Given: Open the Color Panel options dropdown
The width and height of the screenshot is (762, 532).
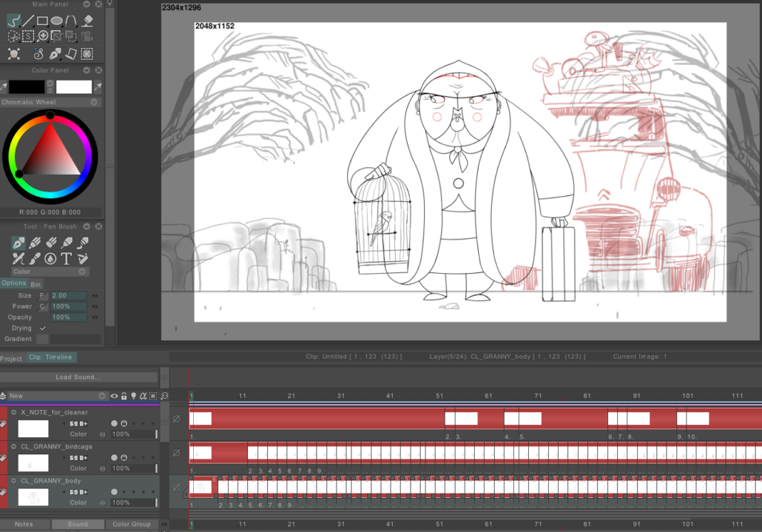Looking at the screenshot, I should point(87,70).
